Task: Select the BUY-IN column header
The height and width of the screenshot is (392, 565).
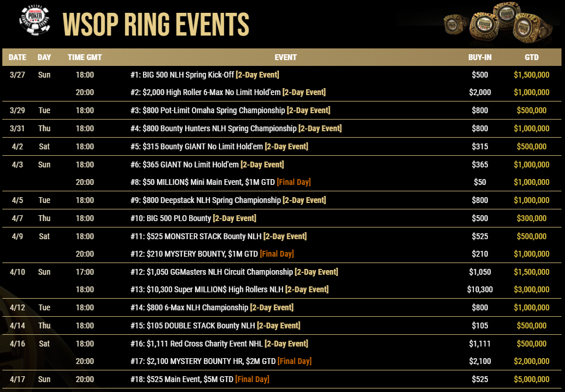Action: 480,57
